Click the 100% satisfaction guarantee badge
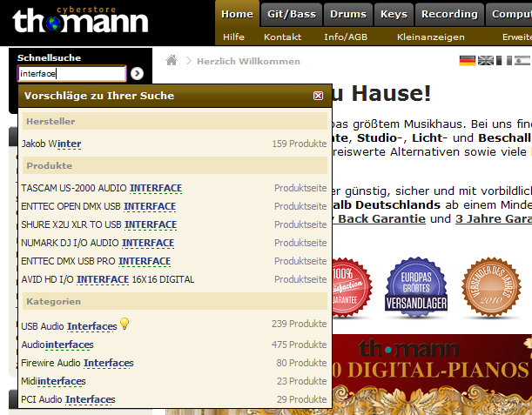The height and width of the screenshot is (415, 532). (352, 287)
